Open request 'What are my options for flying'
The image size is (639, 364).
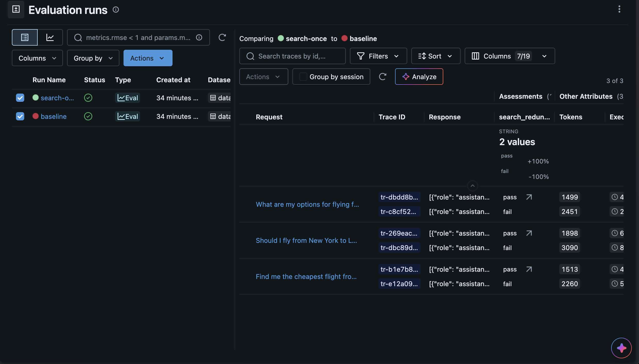(x=307, y=204)
